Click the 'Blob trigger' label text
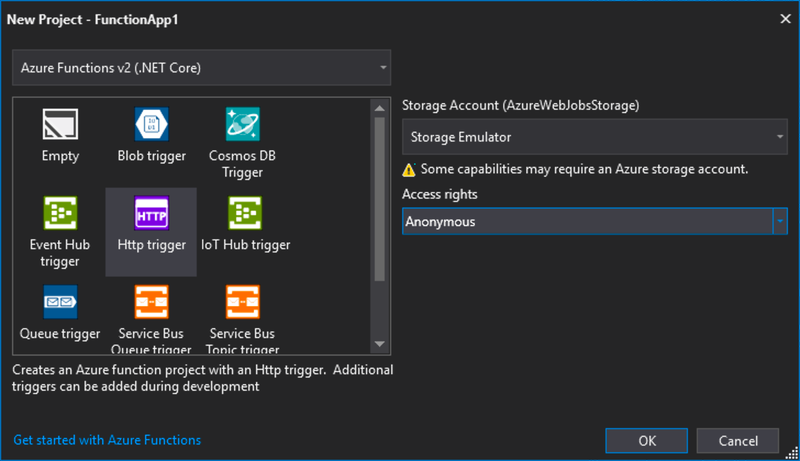Viewport: 800px width, 461px height. tap(152, 156)
